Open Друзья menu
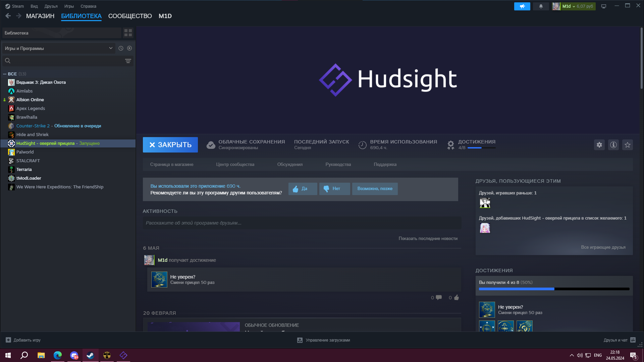The image size is (644, 362). pos(51,6)
